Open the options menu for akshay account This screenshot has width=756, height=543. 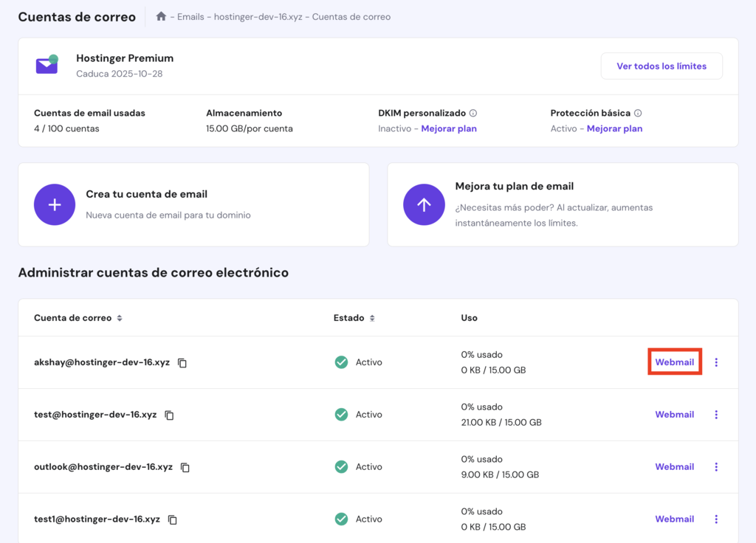pyautogui.click(x=716, y=362)
